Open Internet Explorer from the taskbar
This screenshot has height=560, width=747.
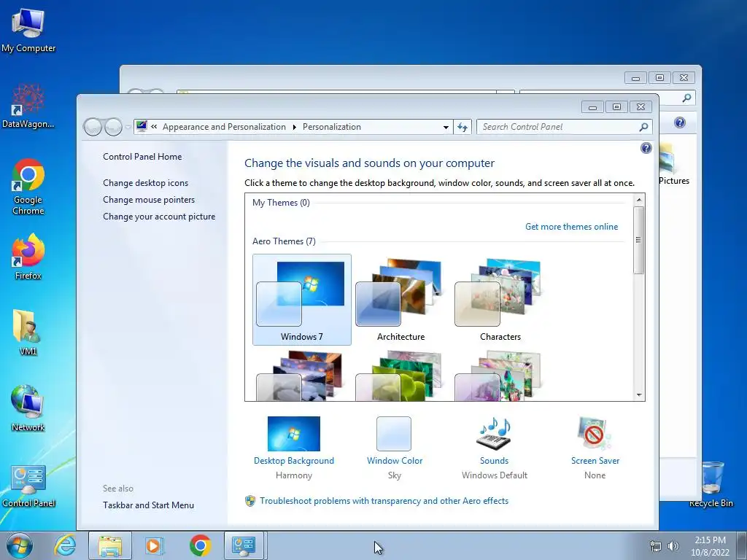(65, 545)
